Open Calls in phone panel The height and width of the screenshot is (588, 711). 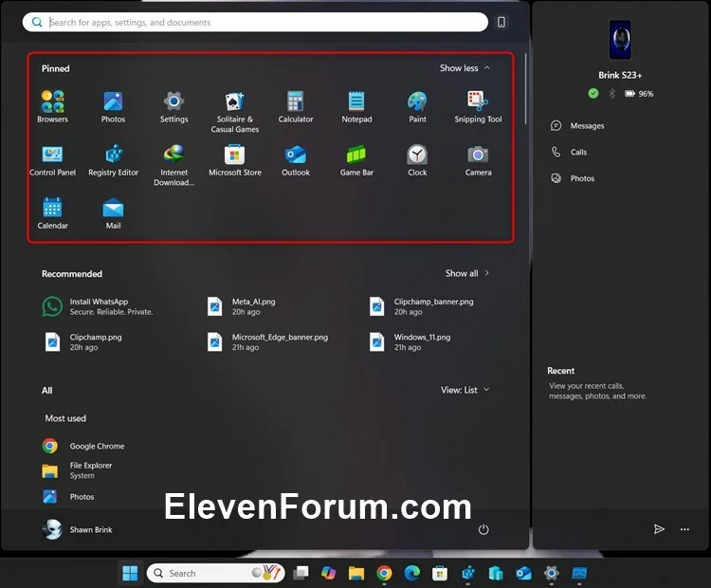coord(569,152)
